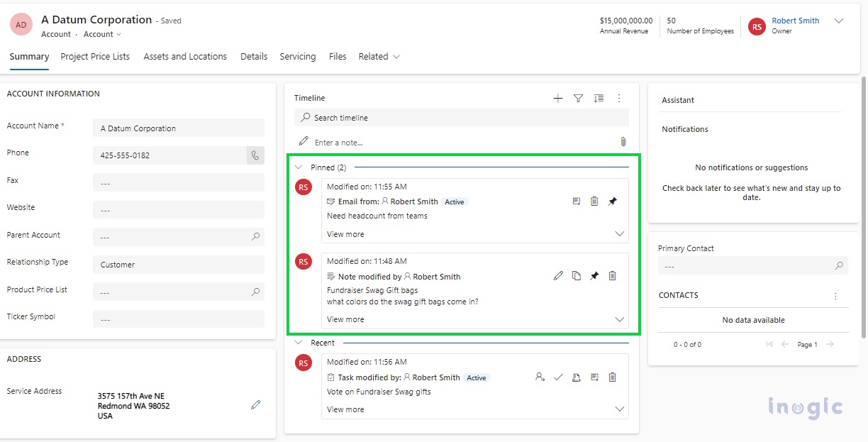The image size is (868, 442).
Task: Open CONTACTS subgrid more options dots
Action: tap(835, 296)
